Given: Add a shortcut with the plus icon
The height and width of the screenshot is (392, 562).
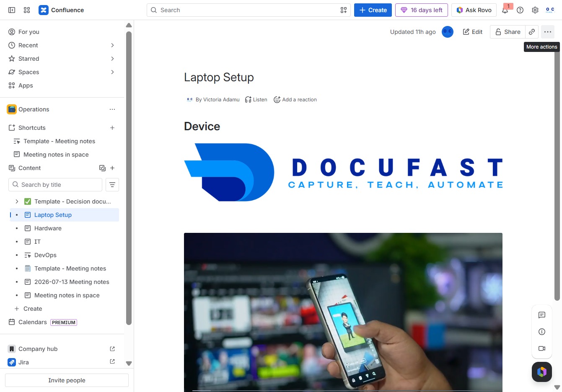Looking at the screenshot, I should [112, 128].
